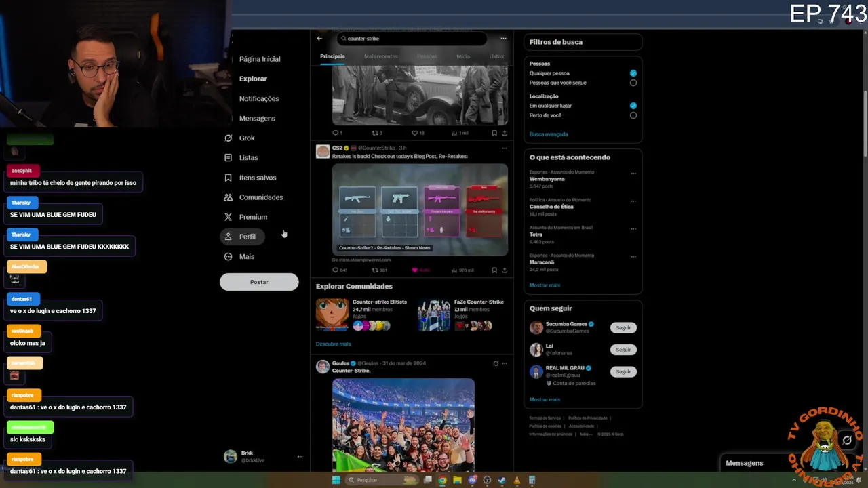Repost the CS2 Retakes post
This screenshot has height=488, width=868.
[379, 270]
